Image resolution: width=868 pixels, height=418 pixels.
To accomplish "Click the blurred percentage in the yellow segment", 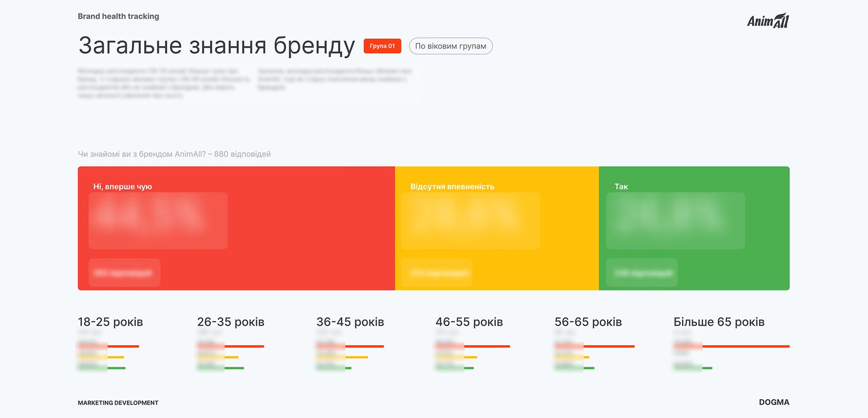I will tap(470, 220).
